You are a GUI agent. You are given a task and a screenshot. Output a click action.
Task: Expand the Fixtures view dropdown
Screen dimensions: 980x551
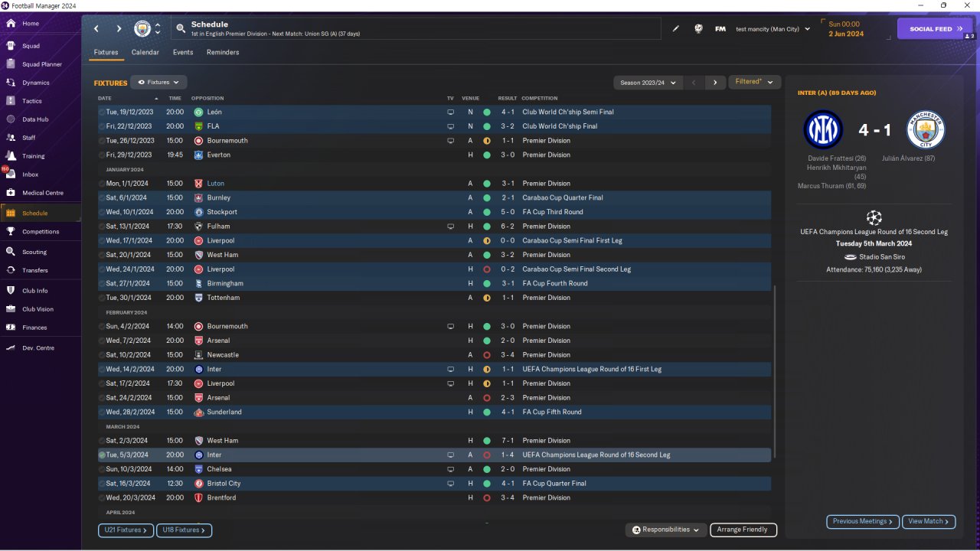tap(158, 82)
